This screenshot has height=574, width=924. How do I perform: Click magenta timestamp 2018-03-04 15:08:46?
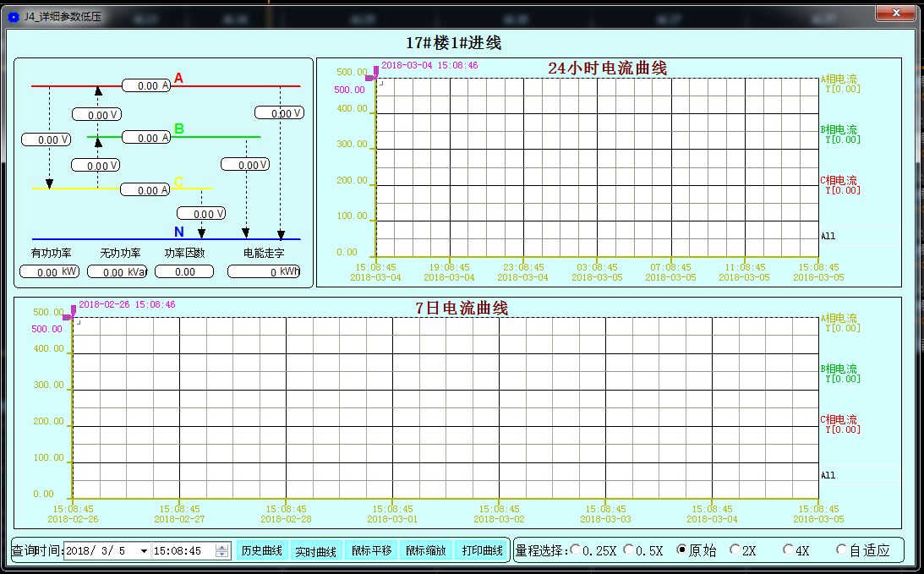tap(429, 65)
